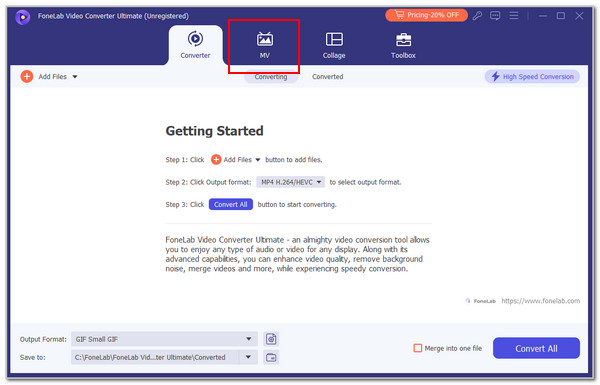
Task: Switch to the Collage tab
Action: tap(334, 46)
